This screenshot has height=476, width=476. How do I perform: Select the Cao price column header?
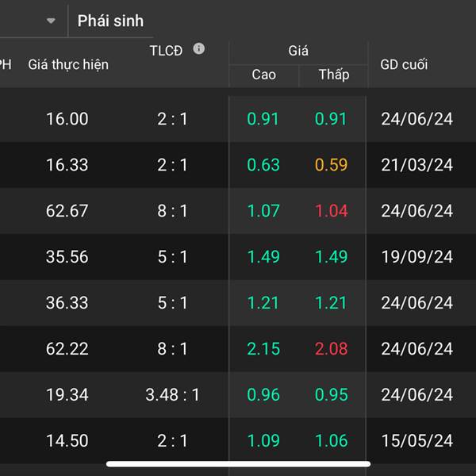pos(263,75)
